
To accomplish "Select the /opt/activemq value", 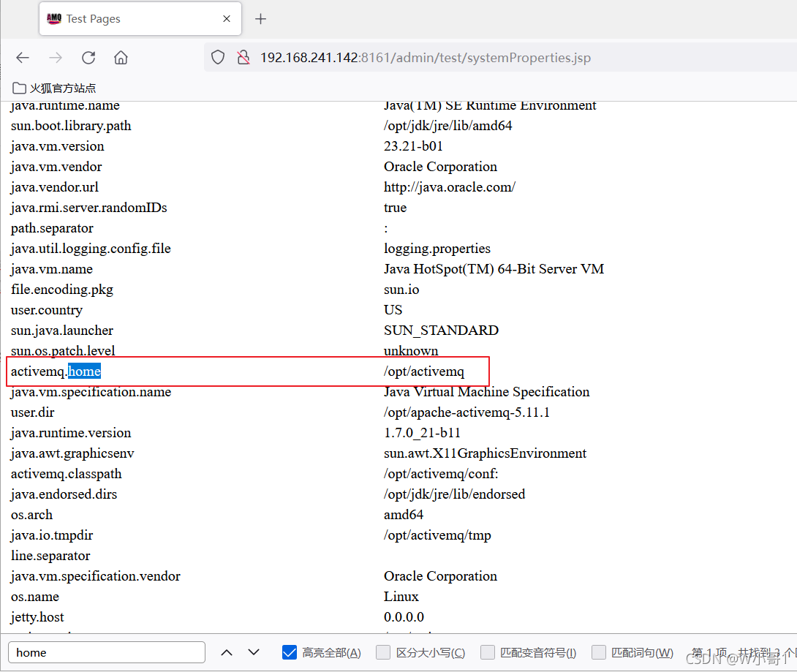I will pos(424,371).
